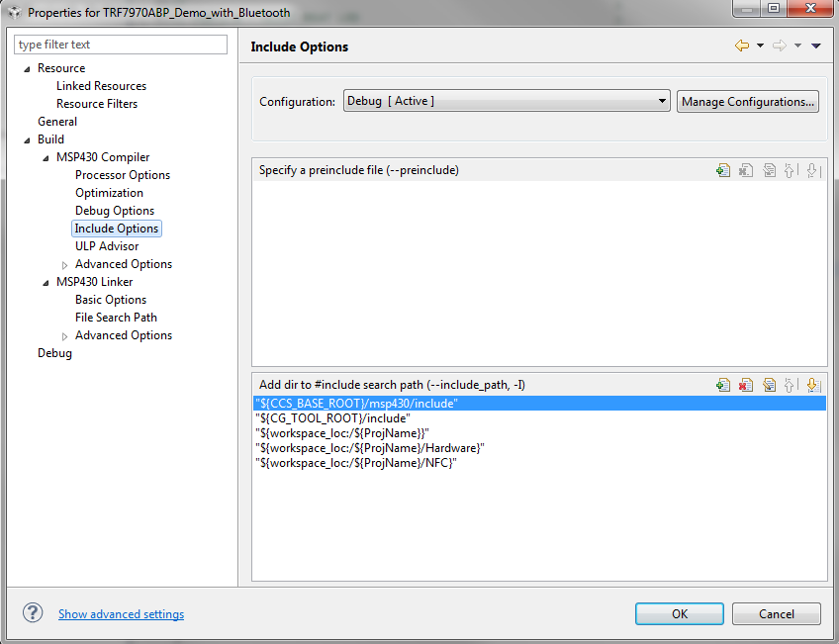Select the Debug page at tree bottom
The height and width of the screenshot is (644, 839).
point(54,353)
